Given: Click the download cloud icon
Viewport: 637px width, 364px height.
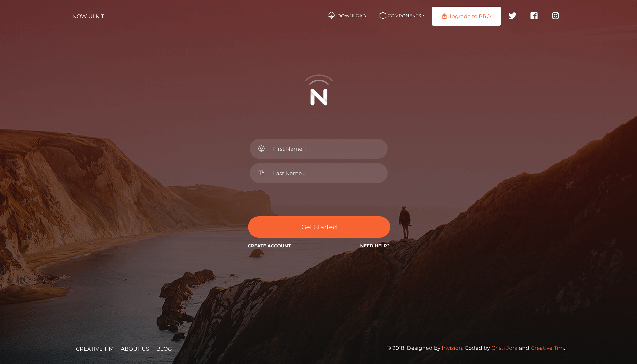Looking at the screenshot, I should tap(331, 15).
